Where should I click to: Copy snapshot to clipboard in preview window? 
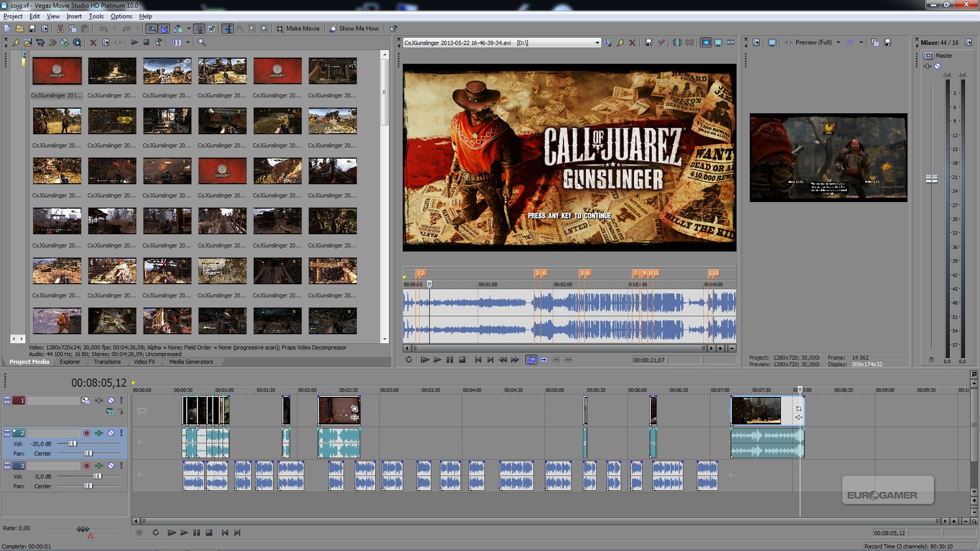click(x=875, y=42)
